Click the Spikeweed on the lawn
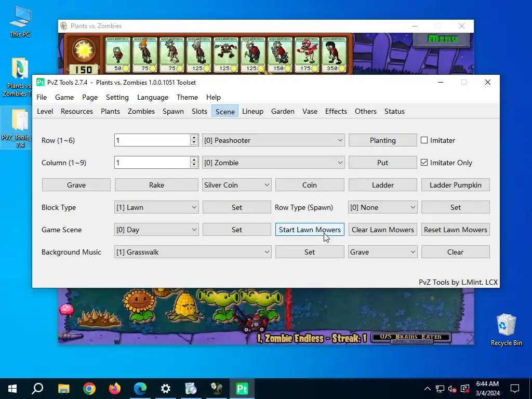532x399 pixels. (x=99, y=318)
